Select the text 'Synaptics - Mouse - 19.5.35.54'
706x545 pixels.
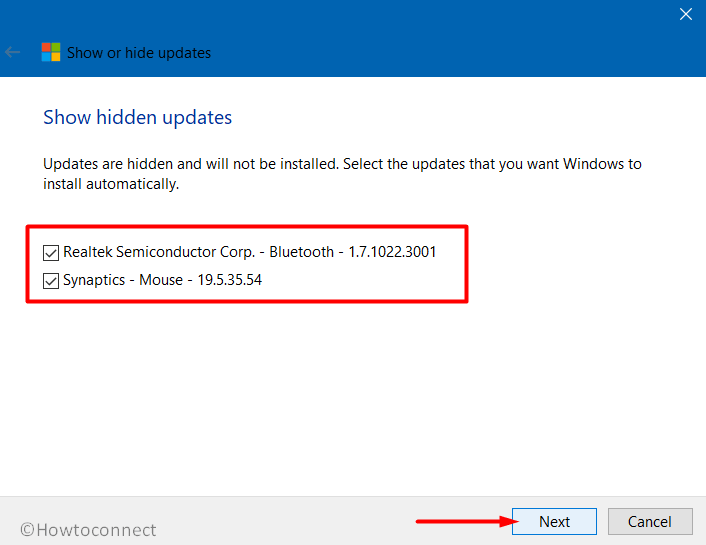click(x=162, y=280)
